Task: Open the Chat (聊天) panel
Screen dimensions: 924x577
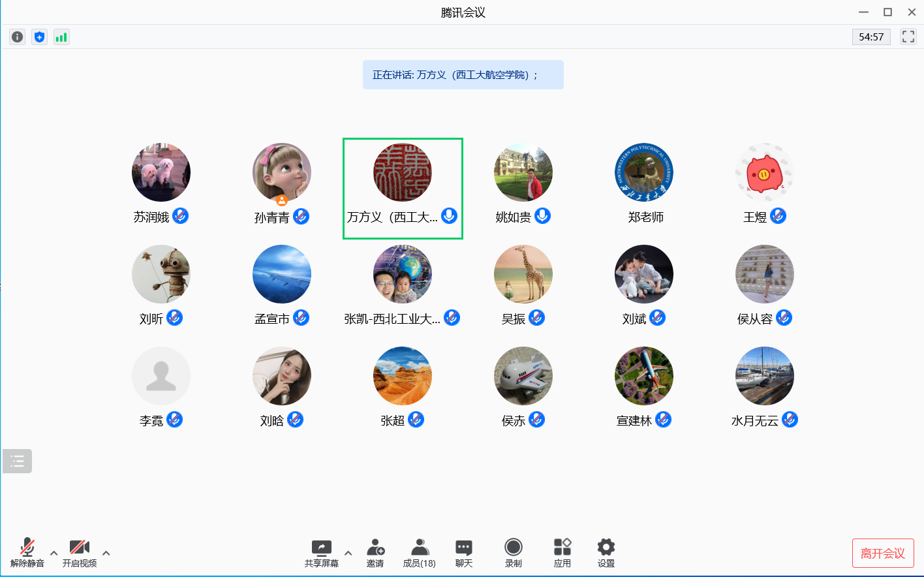Action: tap(464, 552)
